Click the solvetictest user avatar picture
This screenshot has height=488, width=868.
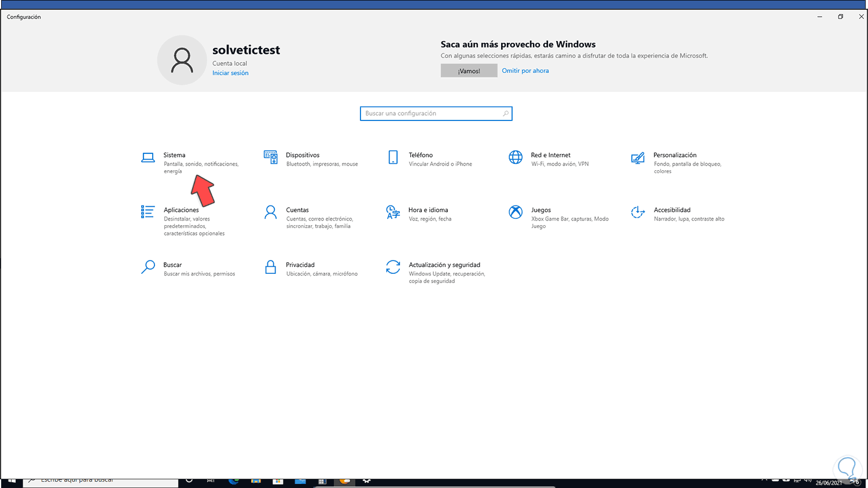click(182, 60)
